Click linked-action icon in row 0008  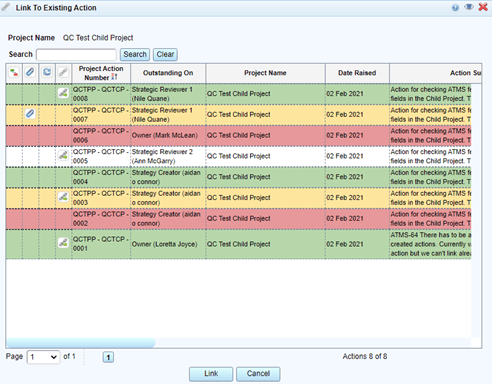click(63, 93)
